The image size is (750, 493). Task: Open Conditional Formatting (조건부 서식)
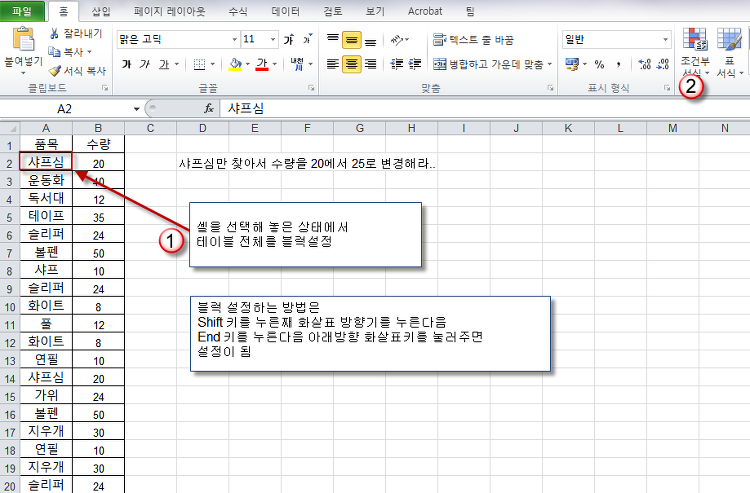pos(695,52)
